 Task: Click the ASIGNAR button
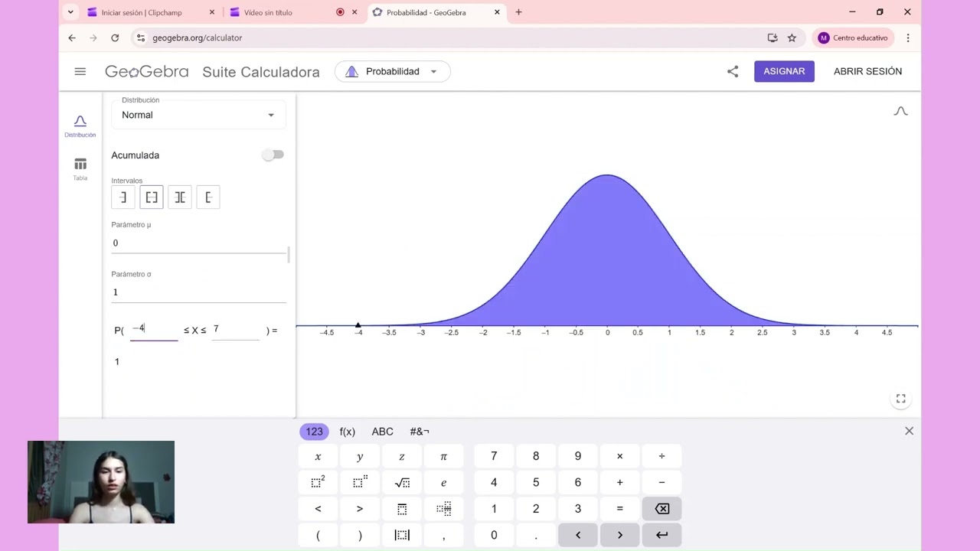(784, 71)
